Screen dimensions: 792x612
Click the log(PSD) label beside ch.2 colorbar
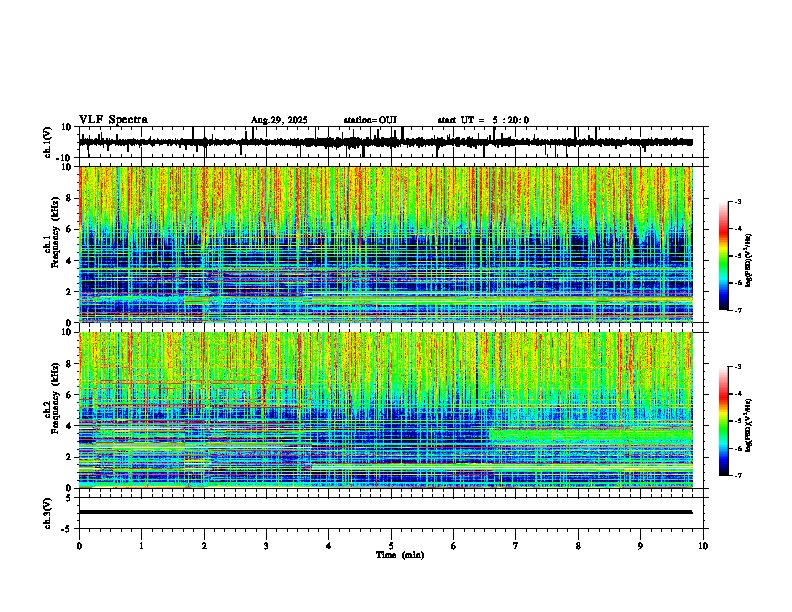point(749,425)
